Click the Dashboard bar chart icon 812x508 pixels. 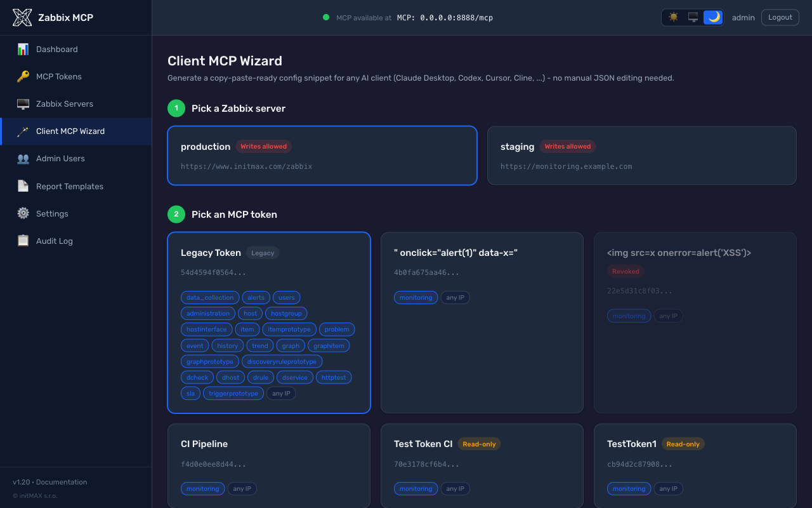(x=23, y=49)
